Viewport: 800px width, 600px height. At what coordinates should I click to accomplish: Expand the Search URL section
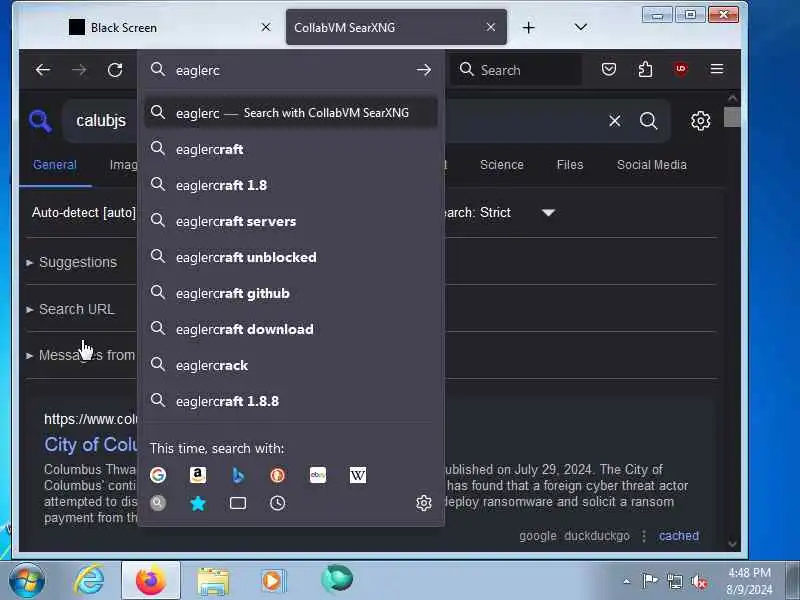[70, 309]
